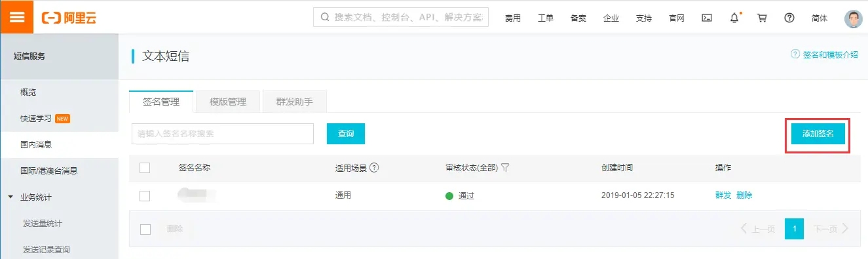
Task: Toggle the select-all checkbox in table header
Action: (x=145, y=168)
